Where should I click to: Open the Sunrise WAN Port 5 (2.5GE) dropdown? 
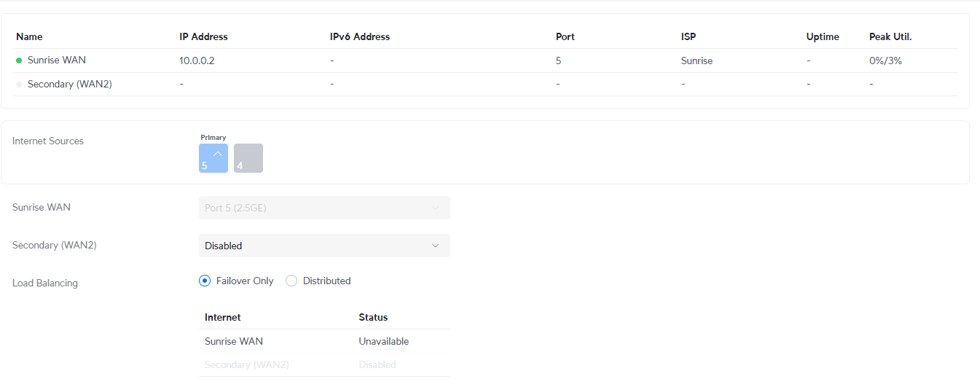(x=324, y=208)
